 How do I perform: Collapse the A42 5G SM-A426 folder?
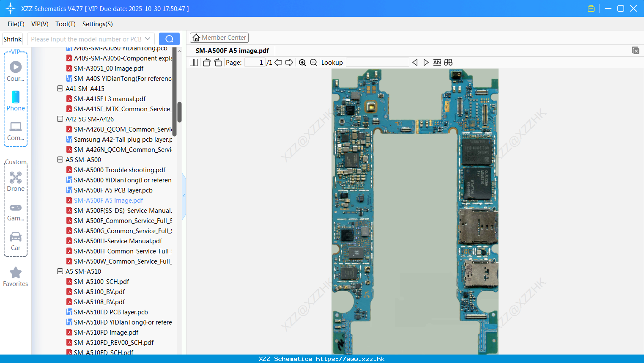(x=60, y=119)
